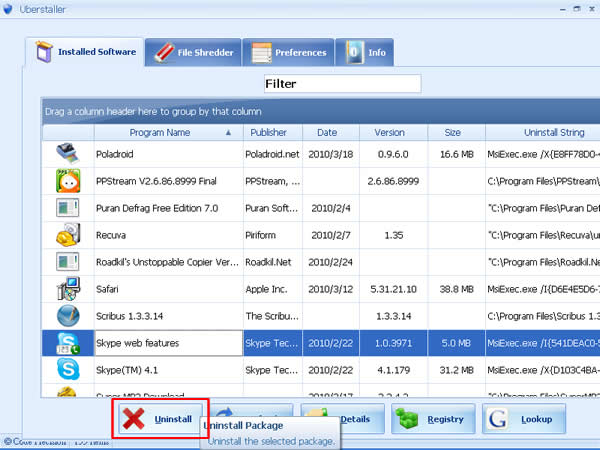Click the 5.31.21.10 version cell
Image resolution: width=600 pixels, height=450 pixels.
coord(393,289)
